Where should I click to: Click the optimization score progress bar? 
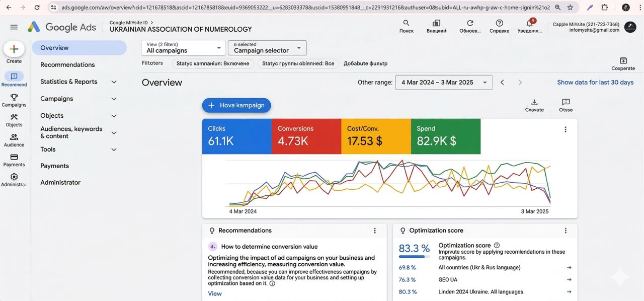pyautogui.click(x=414, y=256)
